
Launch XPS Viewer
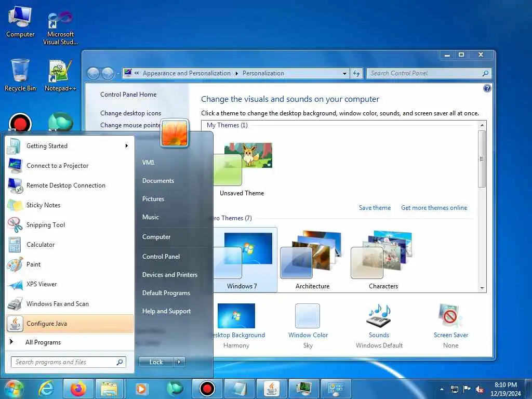[x=70, y=284]
